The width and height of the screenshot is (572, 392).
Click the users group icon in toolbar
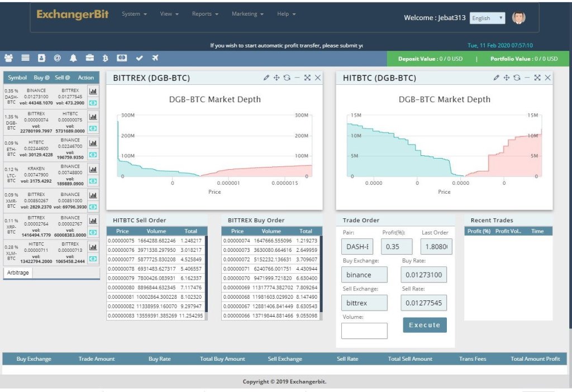tap(8, 58)
